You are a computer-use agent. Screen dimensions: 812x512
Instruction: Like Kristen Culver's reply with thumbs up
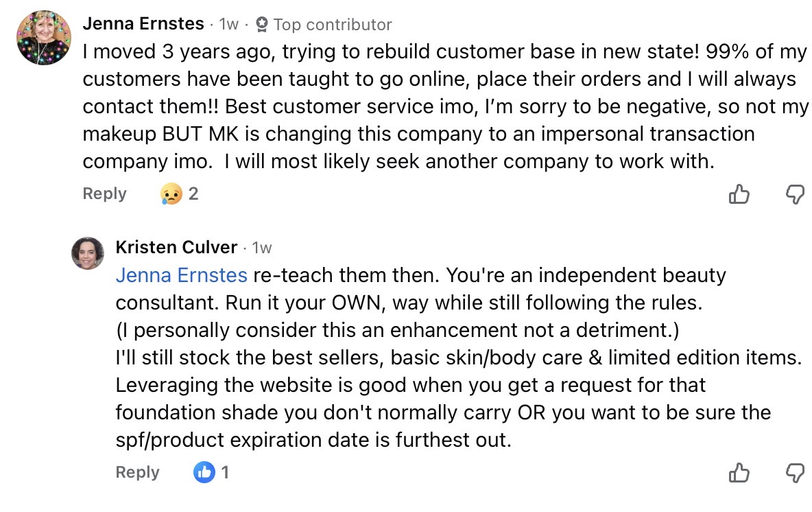coord(739,473)
